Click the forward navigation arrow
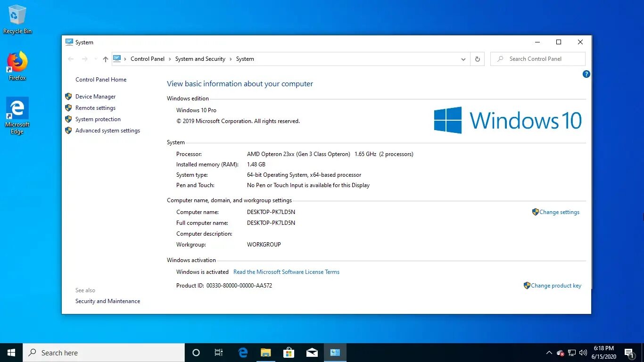 coord(85,59)
